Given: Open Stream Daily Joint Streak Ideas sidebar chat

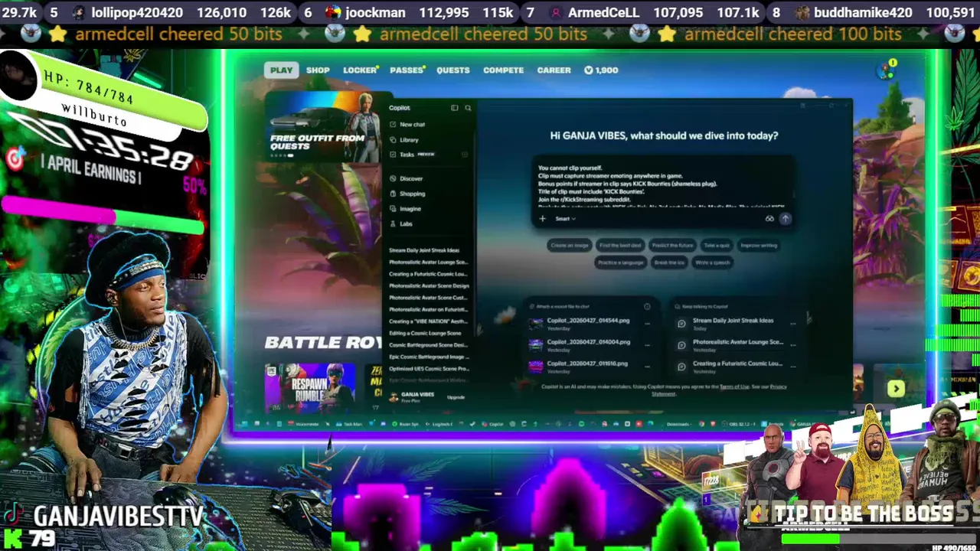Looking at the screenshot, I should coord(424,250).
